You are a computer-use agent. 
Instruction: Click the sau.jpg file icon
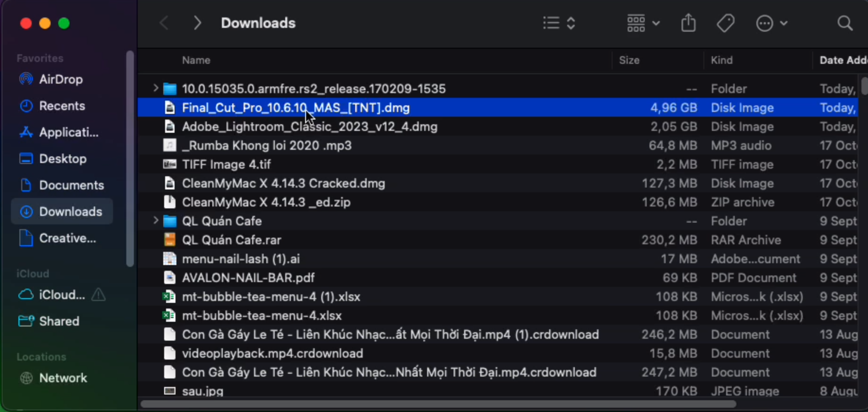(x=169, y=391)
